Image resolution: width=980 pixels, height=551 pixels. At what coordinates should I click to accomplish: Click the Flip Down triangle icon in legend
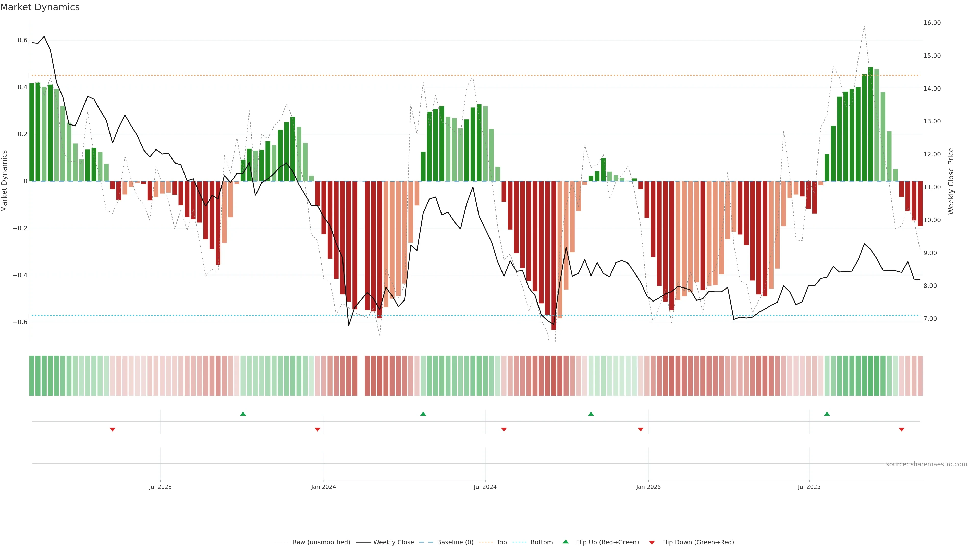coord(652,542)
